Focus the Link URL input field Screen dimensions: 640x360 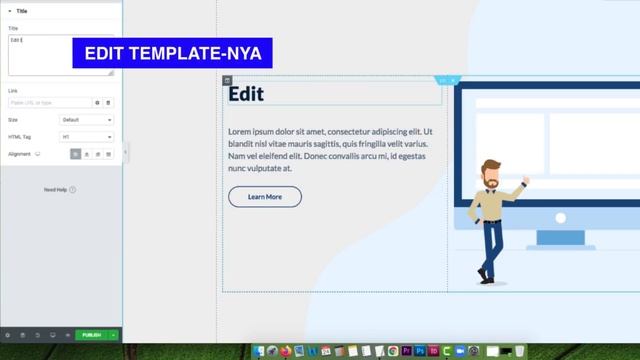[50, 103]
